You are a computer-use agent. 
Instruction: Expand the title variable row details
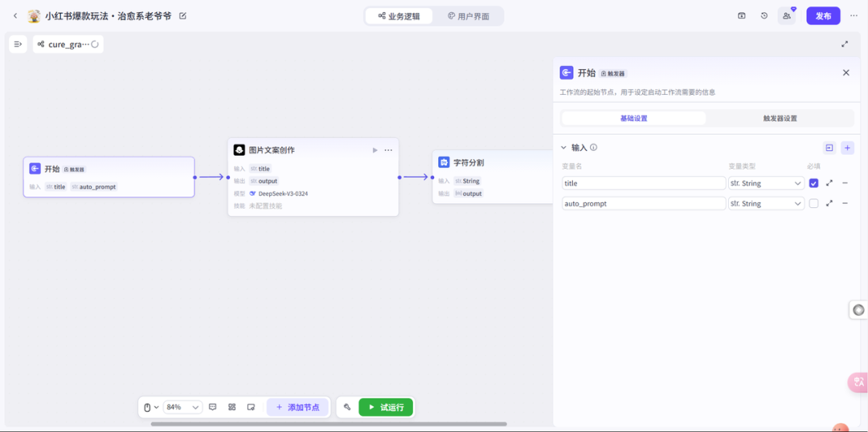coord(829,183)
